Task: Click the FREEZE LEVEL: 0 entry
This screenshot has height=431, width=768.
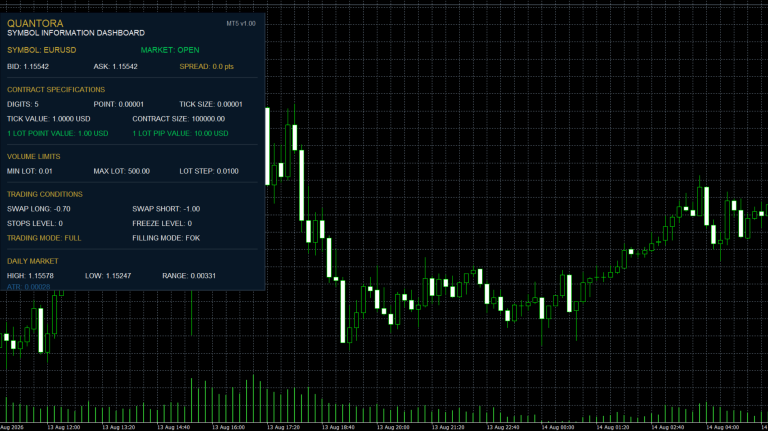Action: (162, 223)
